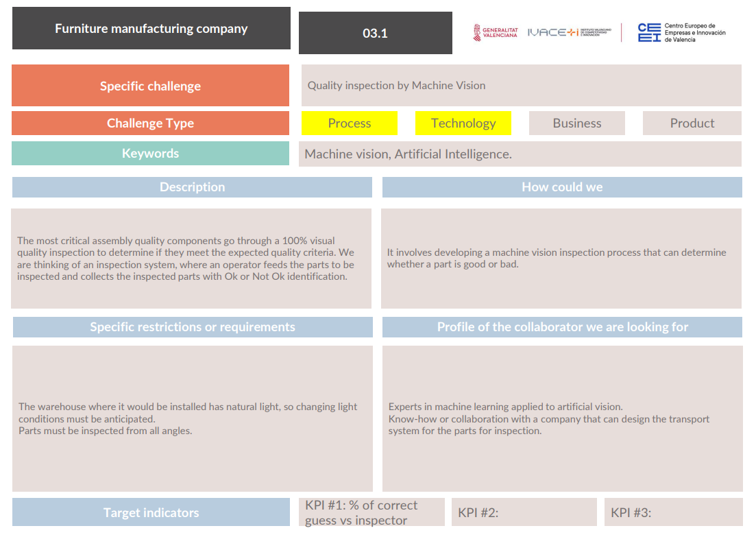Toggle the Product challenge type
The image size is (756, 537).
[692, 123]
